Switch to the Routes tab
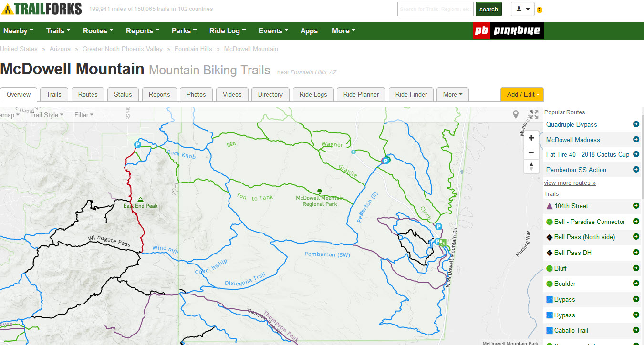The image size is (644, 345). pos(88,94)
